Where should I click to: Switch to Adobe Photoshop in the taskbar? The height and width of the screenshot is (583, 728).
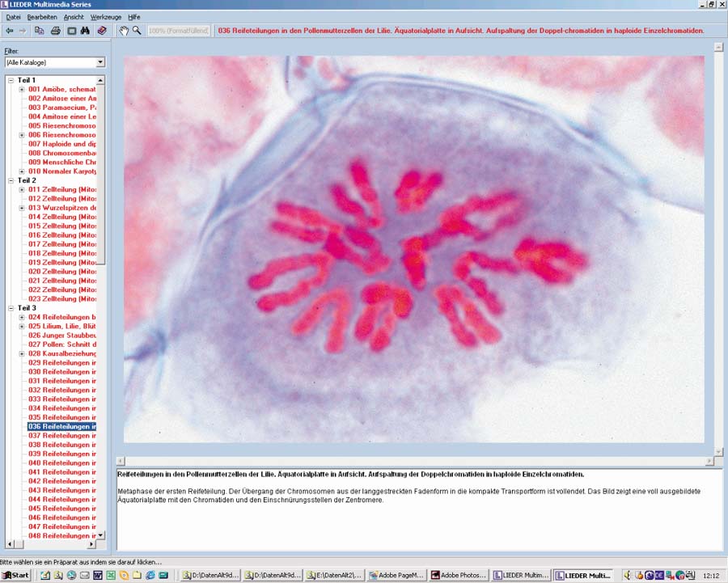click(x=457, y=575)
